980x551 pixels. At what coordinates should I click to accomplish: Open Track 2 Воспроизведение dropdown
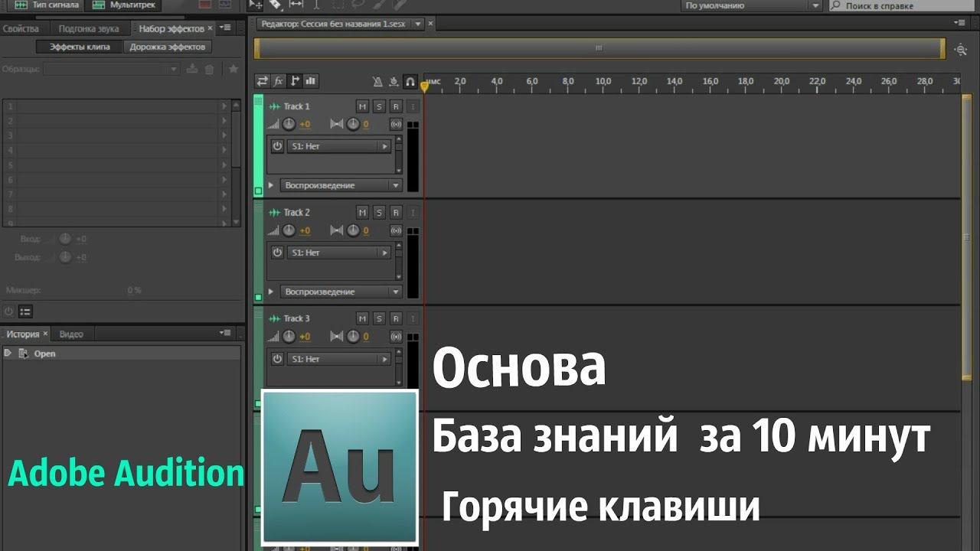(x=341, y=292)
